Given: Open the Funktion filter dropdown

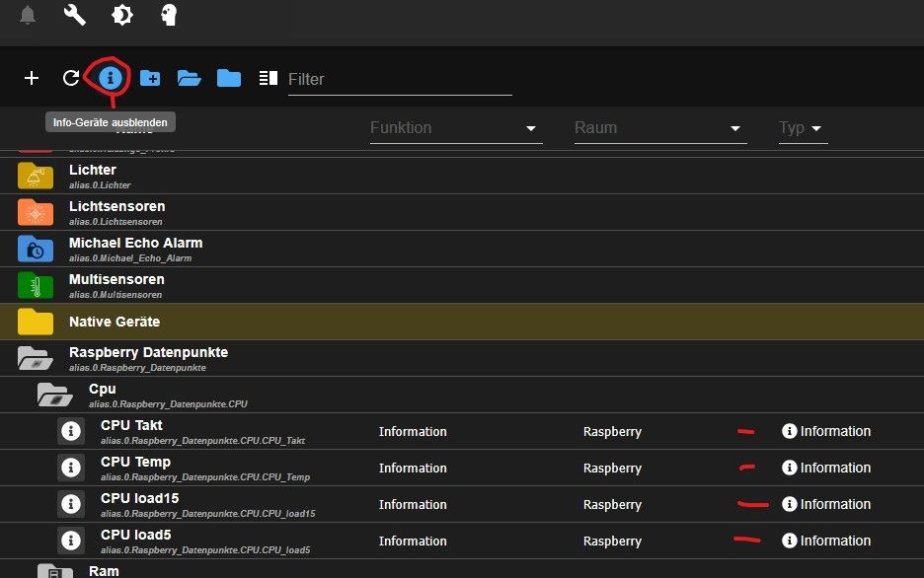Looking at the screenshot, I should tap(456, 128).
